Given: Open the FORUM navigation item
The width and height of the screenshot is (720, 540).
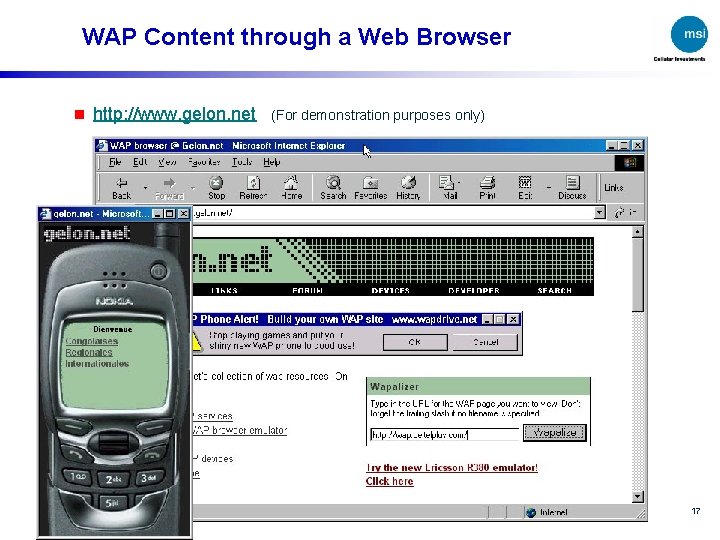Looking at the screenshot, I should (308, 291).
